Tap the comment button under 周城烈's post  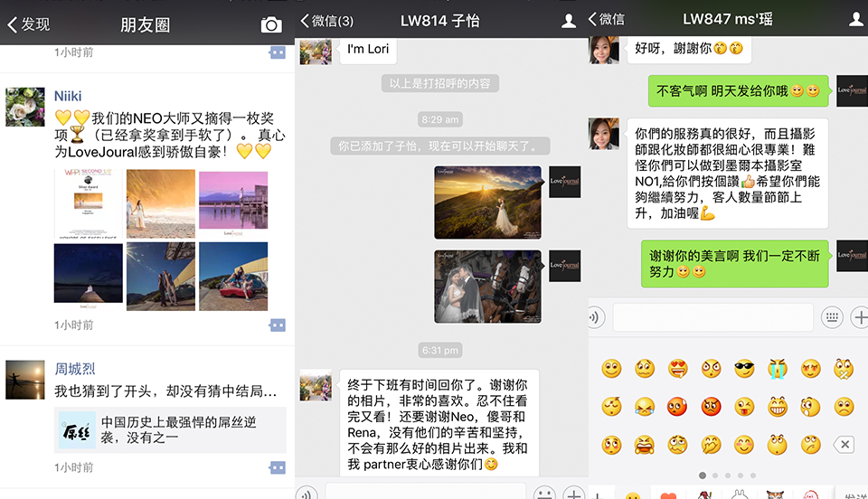(x=277, y=467)
